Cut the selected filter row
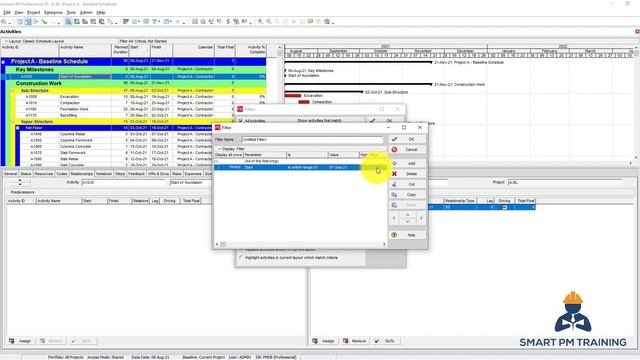The height and width of the screenshot is (360, 640). tap(407, 184)
